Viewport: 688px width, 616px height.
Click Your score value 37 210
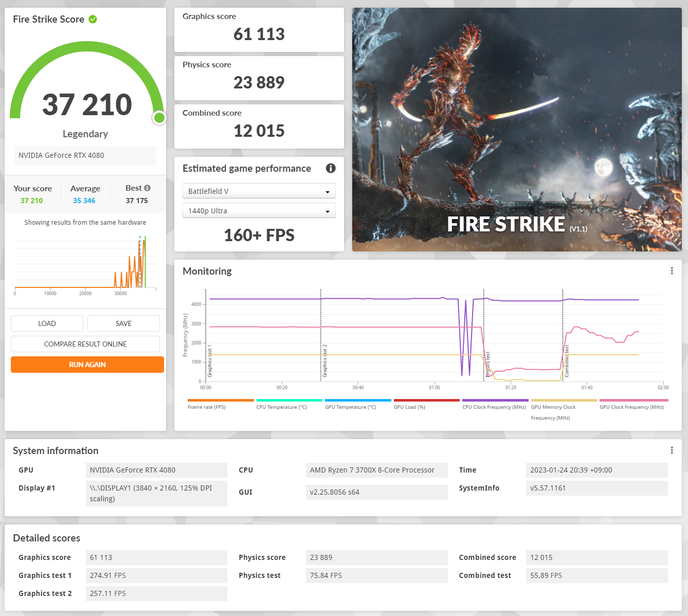(x=32, y=201)
